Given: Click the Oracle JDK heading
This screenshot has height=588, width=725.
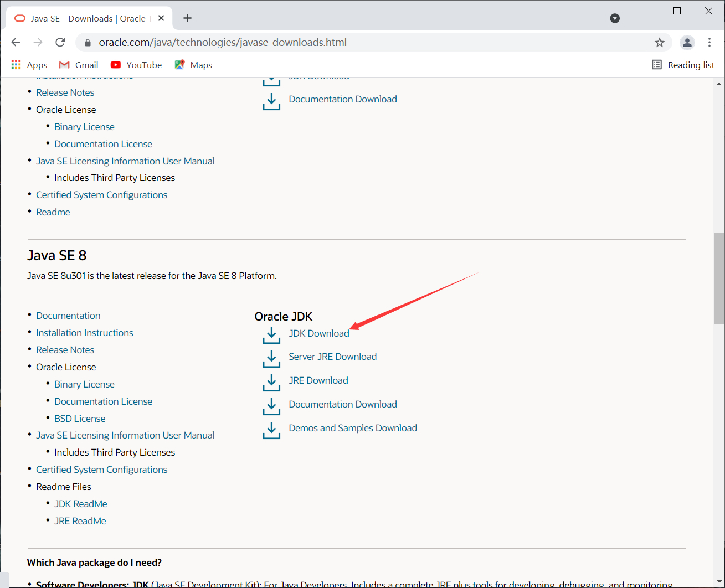Looking at the screenshot, I should [284, 317].
